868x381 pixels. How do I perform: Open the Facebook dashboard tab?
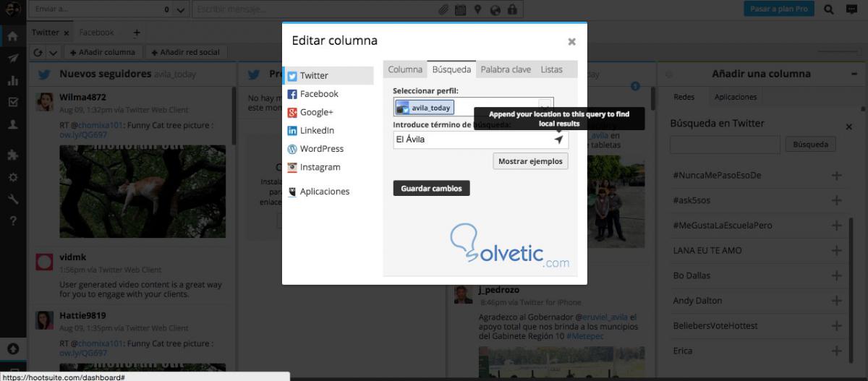tap(96, 33)
